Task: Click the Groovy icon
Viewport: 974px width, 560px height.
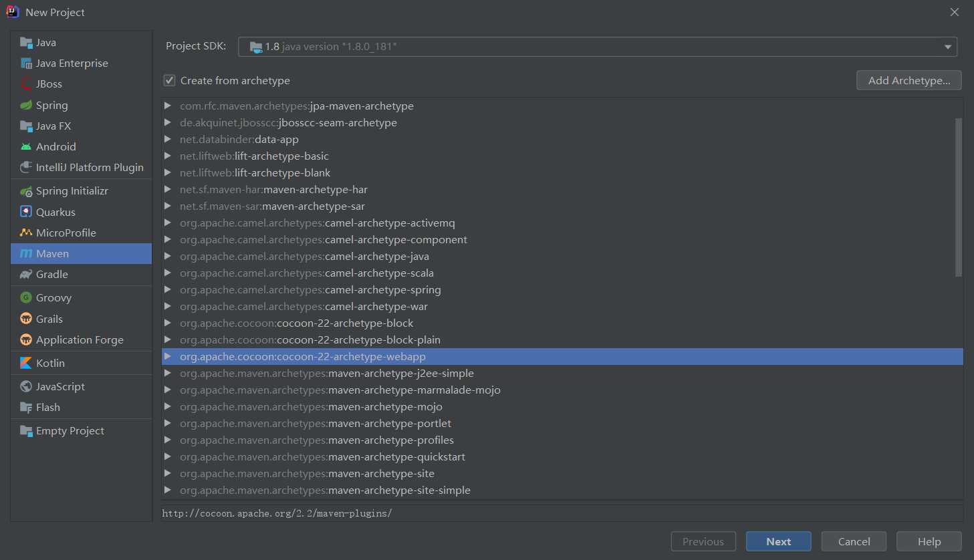Action: coord(26,298)
